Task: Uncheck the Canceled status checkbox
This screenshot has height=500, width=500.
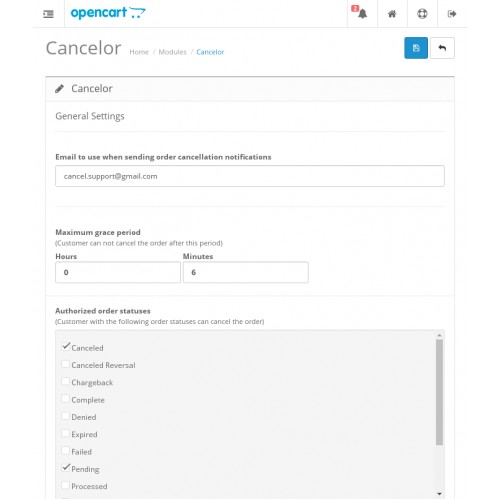Action: [66, 347]
